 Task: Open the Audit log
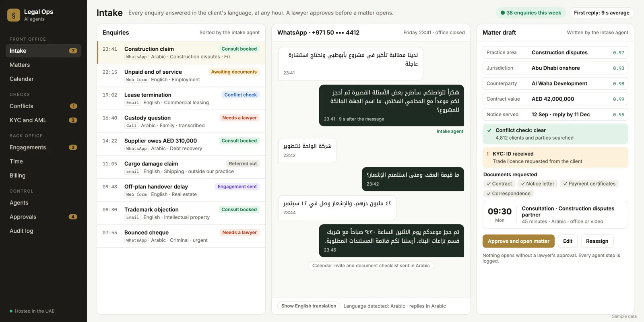[43, 231]
